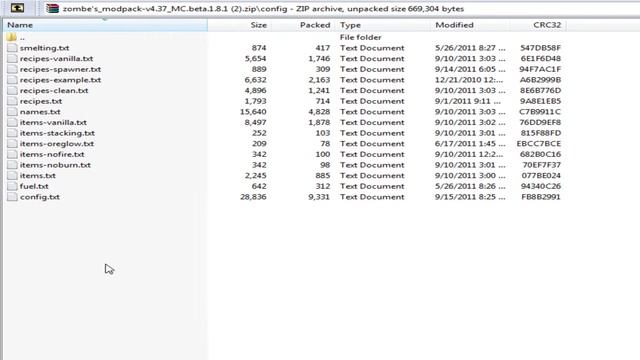Click the recipes-clean.txt file name
The image size is (640, 360).
(54, 90)
